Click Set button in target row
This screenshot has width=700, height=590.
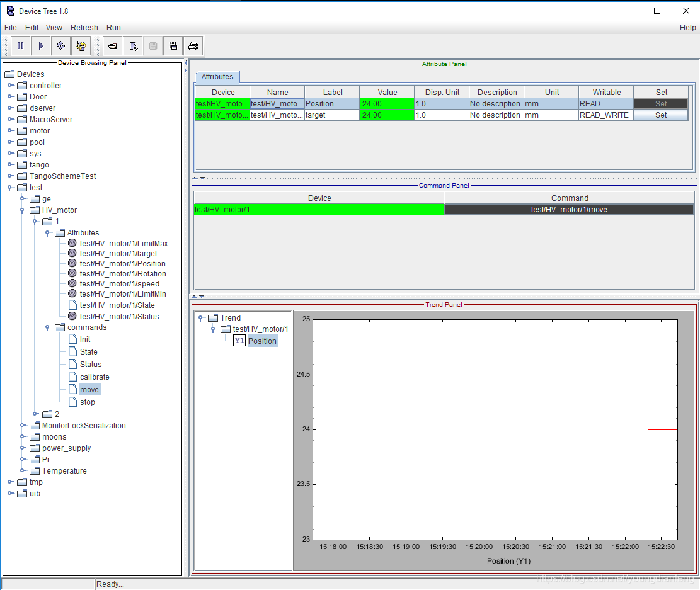tap(661, 115)
